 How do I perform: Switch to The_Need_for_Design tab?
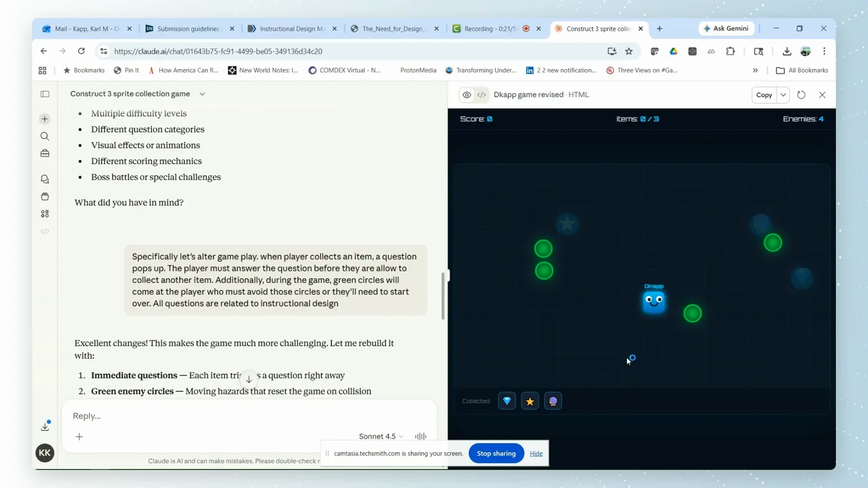tap(394, 29)
